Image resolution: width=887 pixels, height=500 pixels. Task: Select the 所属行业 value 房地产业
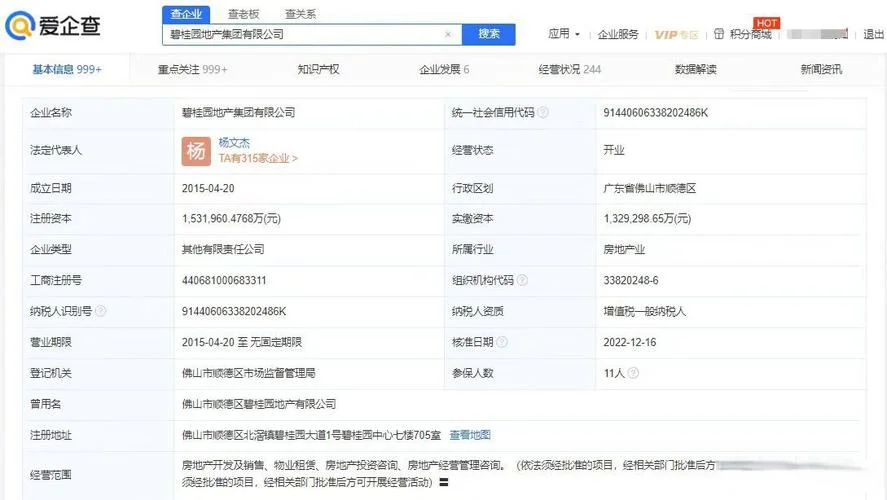(x=624, y=249)
